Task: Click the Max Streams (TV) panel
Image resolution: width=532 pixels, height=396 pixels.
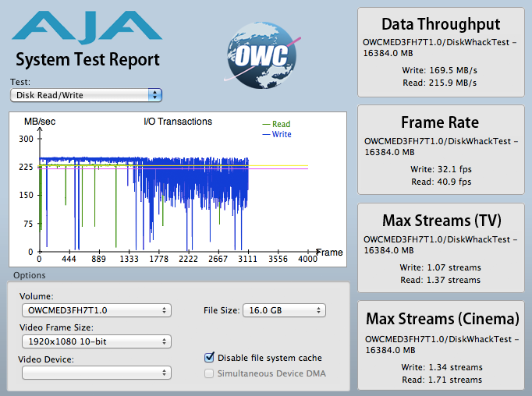Action: (x=440, y=249)
